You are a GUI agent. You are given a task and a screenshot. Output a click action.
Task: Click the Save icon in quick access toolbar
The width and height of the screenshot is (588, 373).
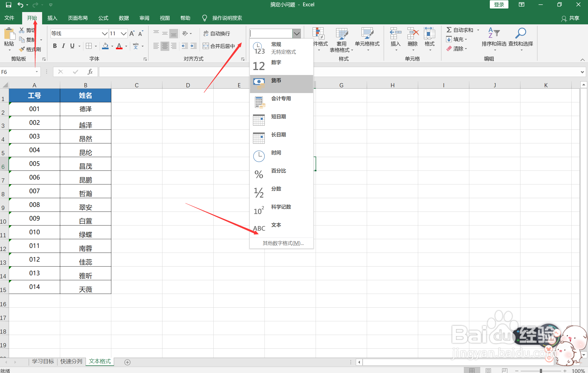(8, 5)
